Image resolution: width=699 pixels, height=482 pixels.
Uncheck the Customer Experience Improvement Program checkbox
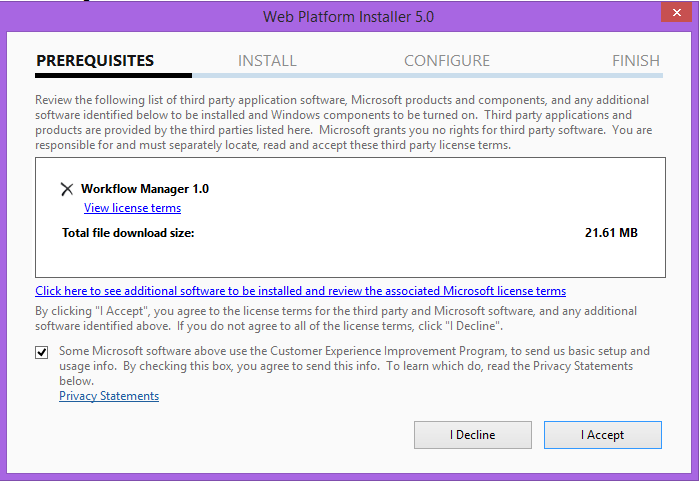[42, 352]
